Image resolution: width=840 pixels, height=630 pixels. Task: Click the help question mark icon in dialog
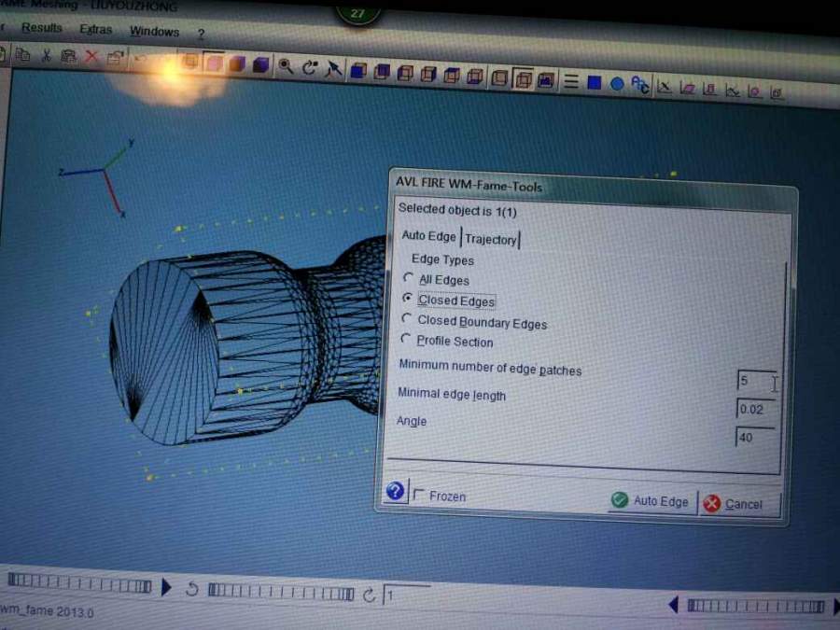click(x=396, y=491)
